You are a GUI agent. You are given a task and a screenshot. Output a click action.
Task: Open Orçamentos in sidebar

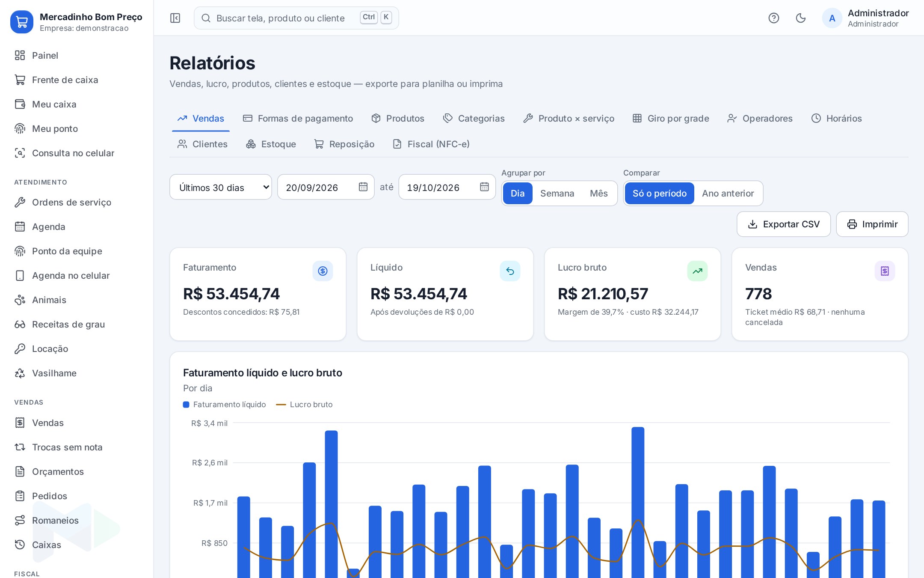coord(77,471)
